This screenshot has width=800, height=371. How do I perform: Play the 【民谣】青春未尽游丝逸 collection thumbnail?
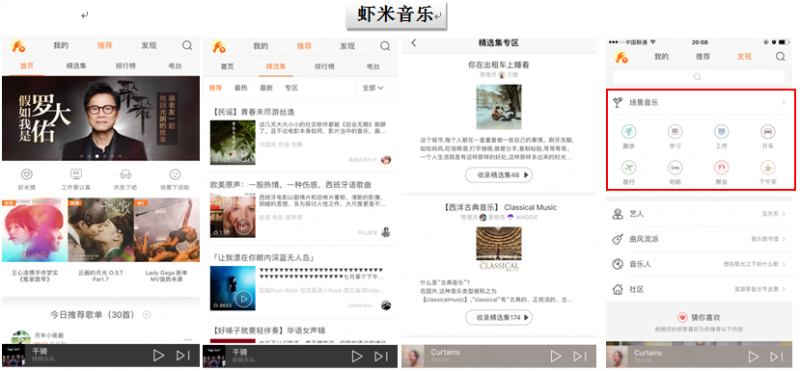tap(233, 142)
